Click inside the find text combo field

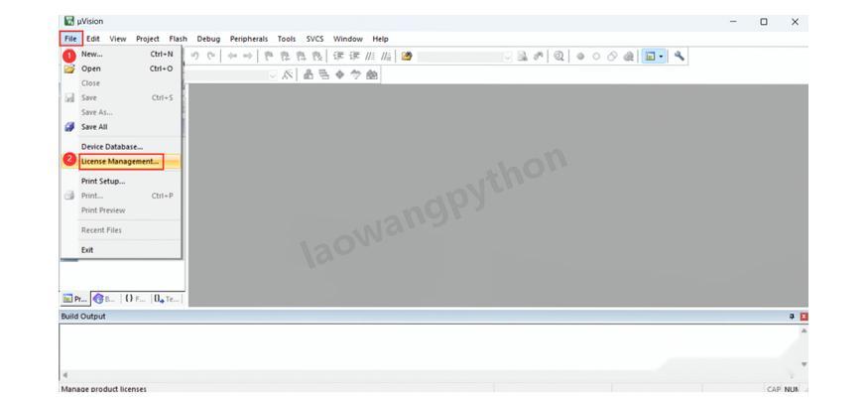pyautogui.click(x=460, y=57)
